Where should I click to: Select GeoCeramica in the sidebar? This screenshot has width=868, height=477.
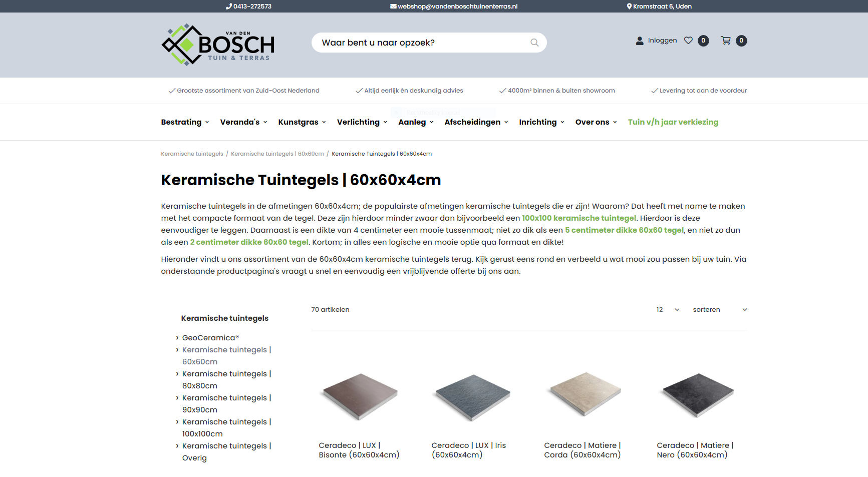(210, 338)
